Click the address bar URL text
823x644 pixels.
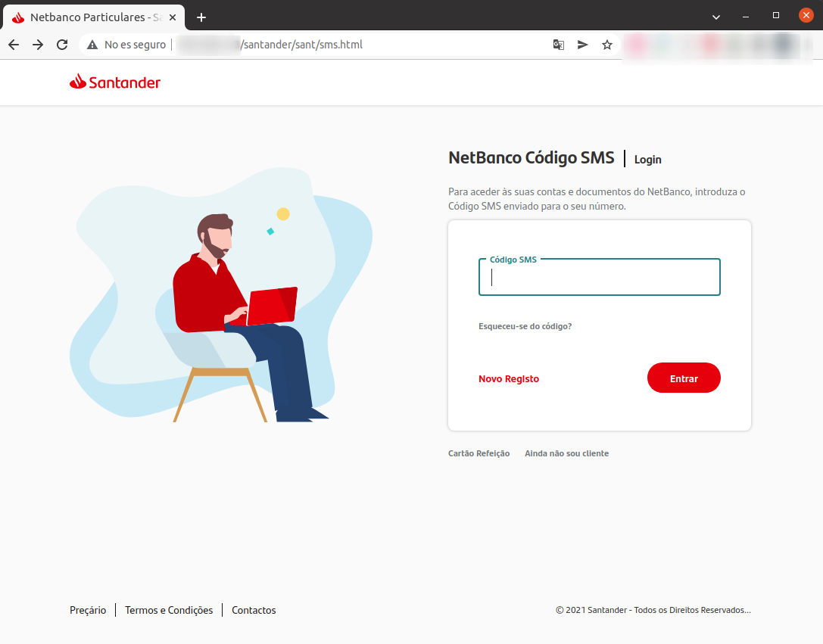click(x=301, y=45)
